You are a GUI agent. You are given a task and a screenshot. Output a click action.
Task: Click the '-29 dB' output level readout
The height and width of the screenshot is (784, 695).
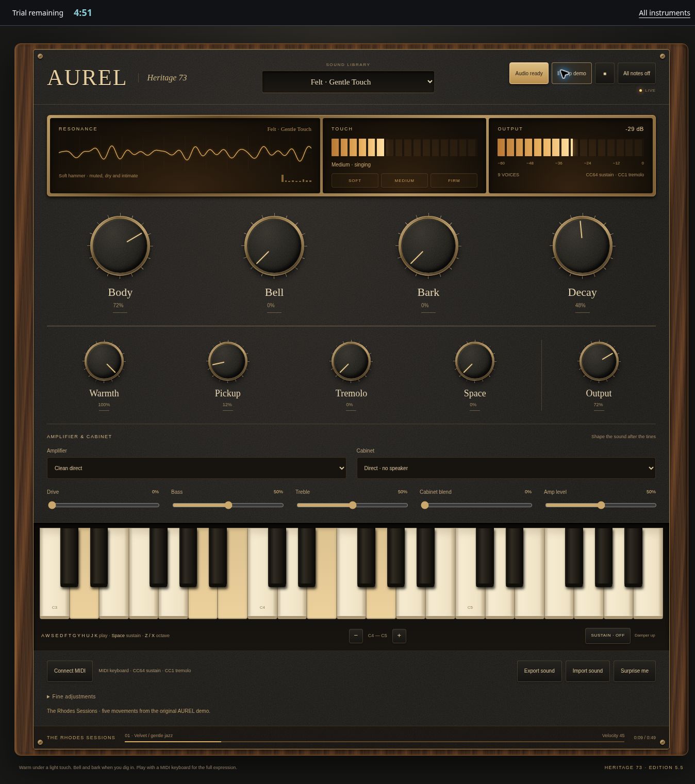coord(634,129)
